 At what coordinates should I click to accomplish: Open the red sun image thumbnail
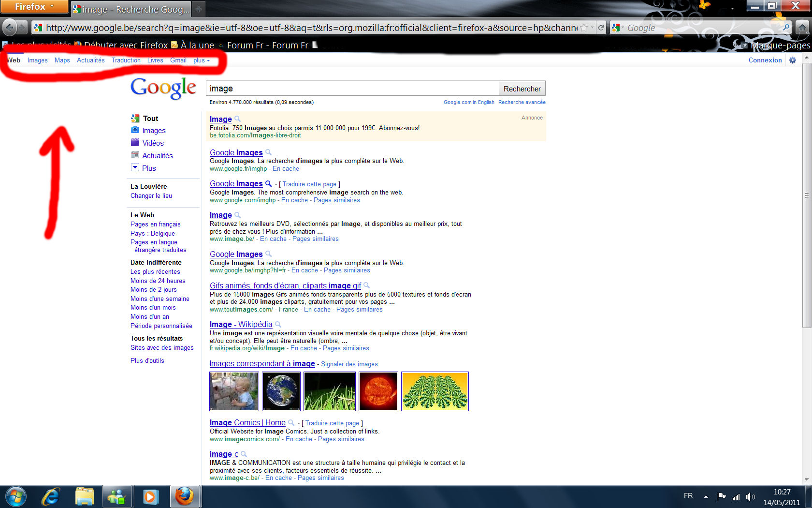378,391
